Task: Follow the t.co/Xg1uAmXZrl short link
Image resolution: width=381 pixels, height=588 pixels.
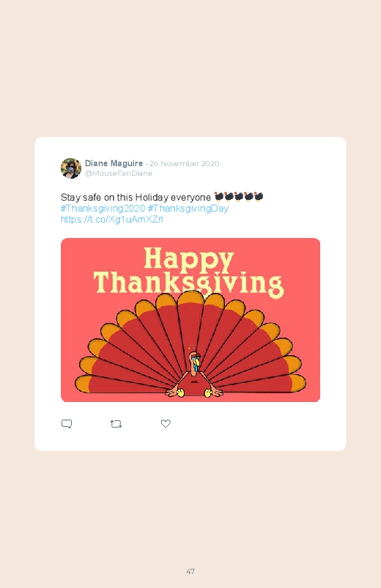Action: [x=112, y=219]
